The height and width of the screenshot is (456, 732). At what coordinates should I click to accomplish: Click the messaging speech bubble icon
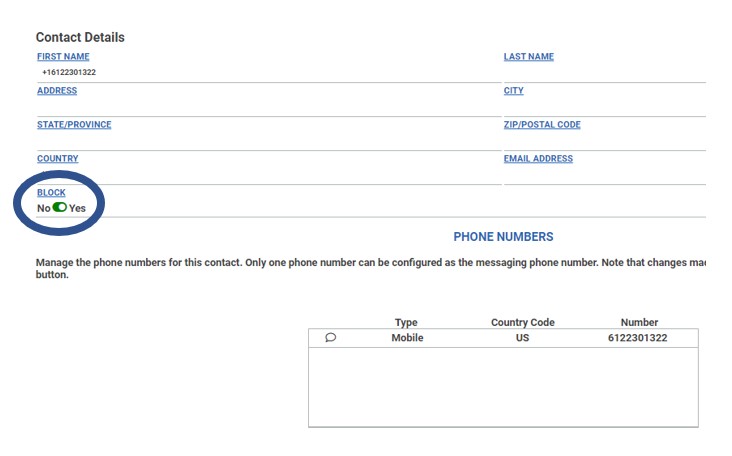click(331, 338)
